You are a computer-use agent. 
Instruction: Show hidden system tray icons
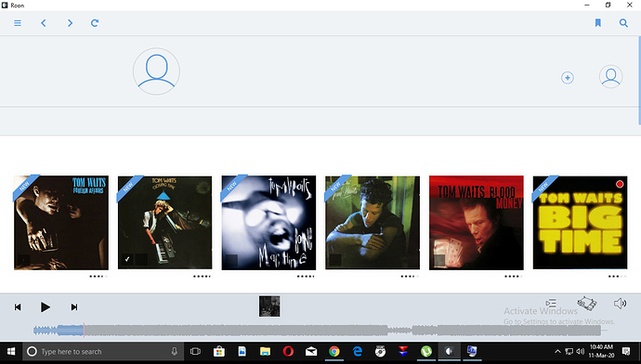557,351
